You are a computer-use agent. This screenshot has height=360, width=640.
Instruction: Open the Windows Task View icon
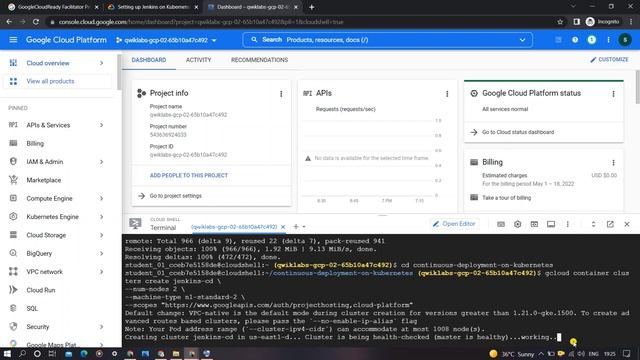pos(52,353)
